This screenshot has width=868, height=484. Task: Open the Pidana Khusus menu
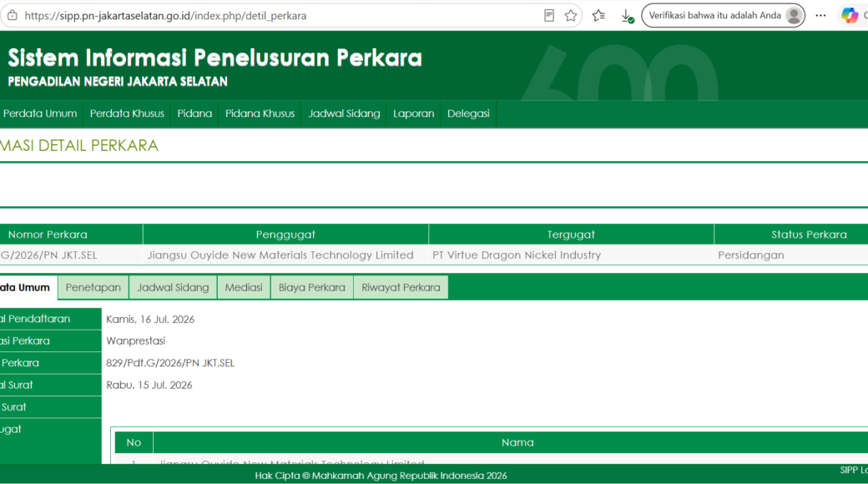[x=260, y=113]
